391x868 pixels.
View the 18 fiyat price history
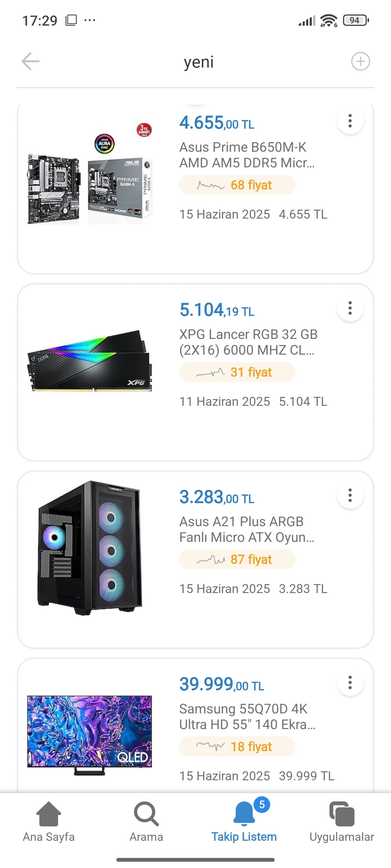click(237, 747)
